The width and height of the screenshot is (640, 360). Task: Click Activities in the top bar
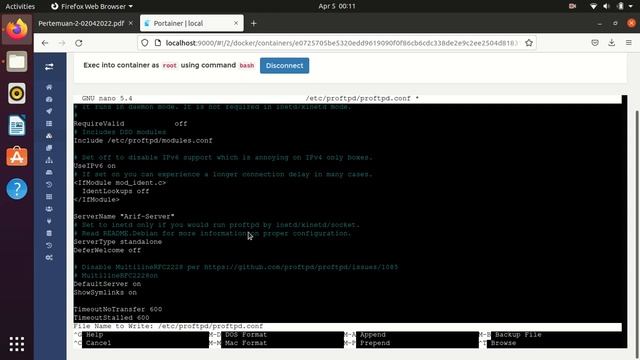coord(20,7)
